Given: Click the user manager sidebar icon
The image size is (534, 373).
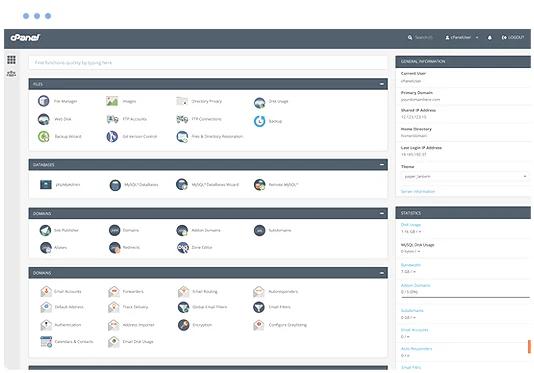Looking at the screenshot, I should coord(11,74).
